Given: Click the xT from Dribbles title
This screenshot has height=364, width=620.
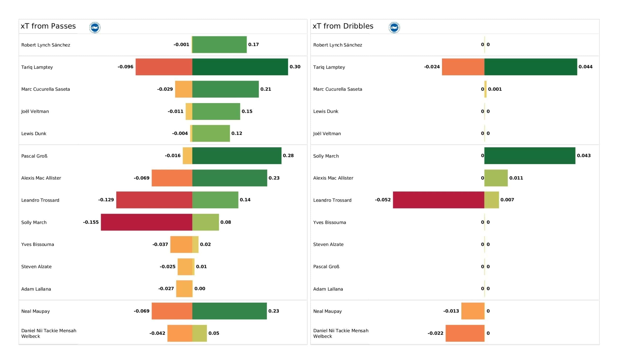Looking at the screenshot, I should pyautogui.click(x=343, y=26).
